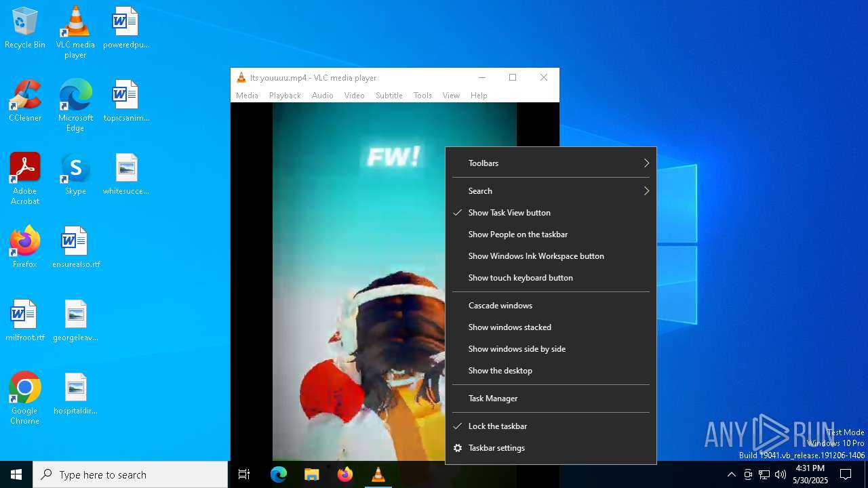Viewport: 868px width, 488px height.
Task: Launch Edge from the taskbar
Action: 279,474
